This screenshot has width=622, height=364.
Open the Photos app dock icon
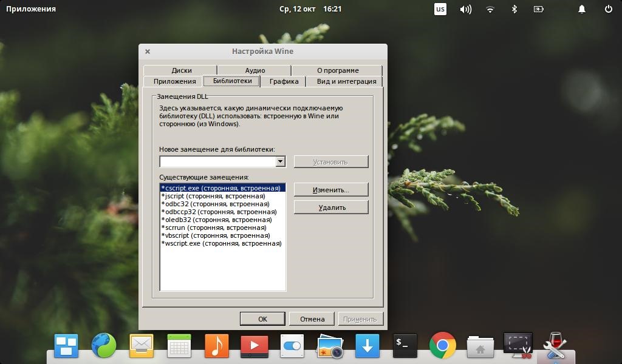[x=330, y=346]
